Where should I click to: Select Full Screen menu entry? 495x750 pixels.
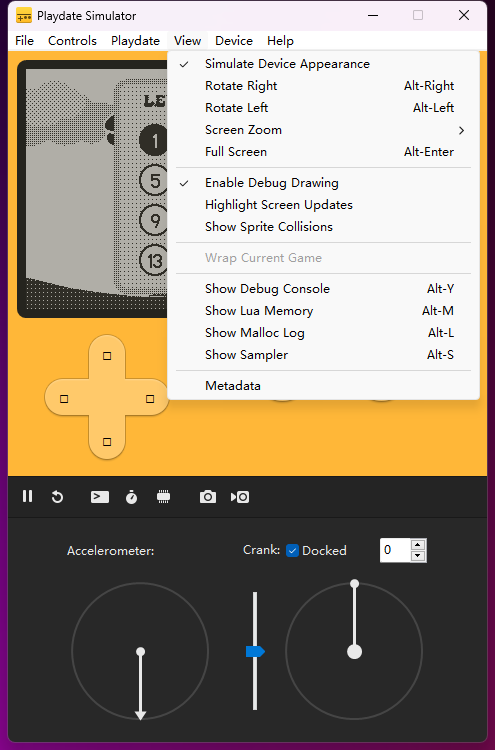323,152
